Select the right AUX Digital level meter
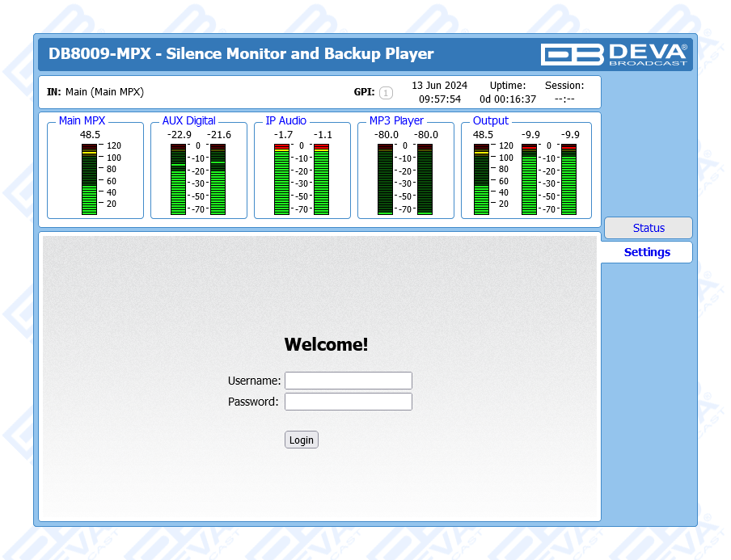The height and width of the screenshot is (560, 731). (218, 179)
